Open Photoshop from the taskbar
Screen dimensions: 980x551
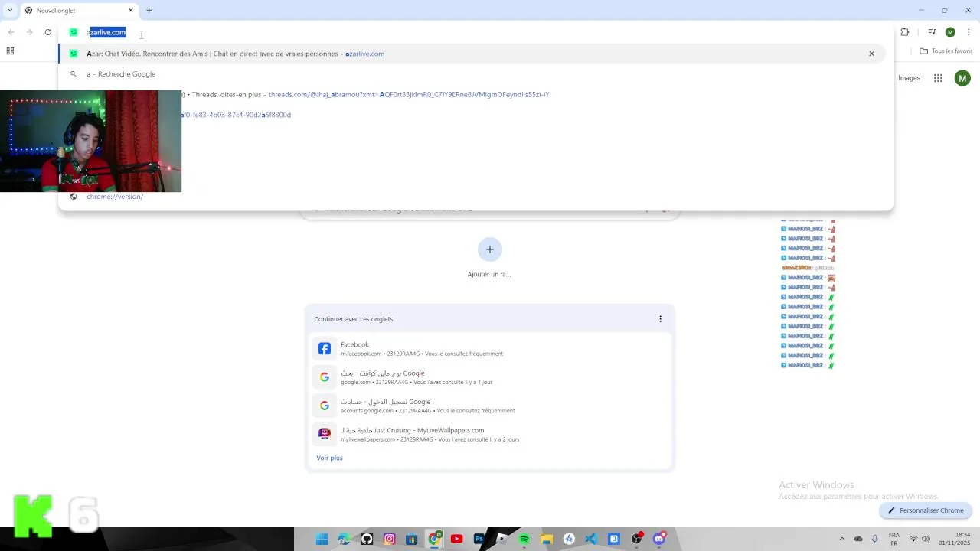pyautogui.click(x=479, y=539)
